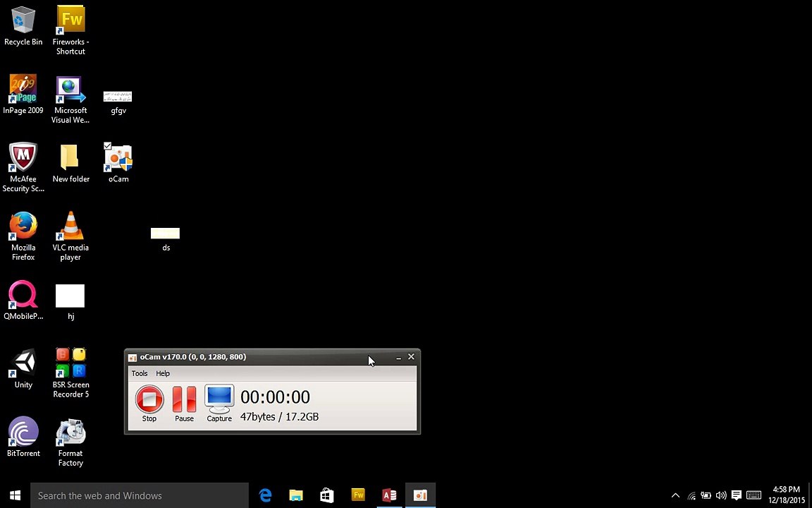Image resolution: width=812 pixels, height=508 pixels.
Task: Click the Capture monitor button in oCam
Action: coord(219,404)
